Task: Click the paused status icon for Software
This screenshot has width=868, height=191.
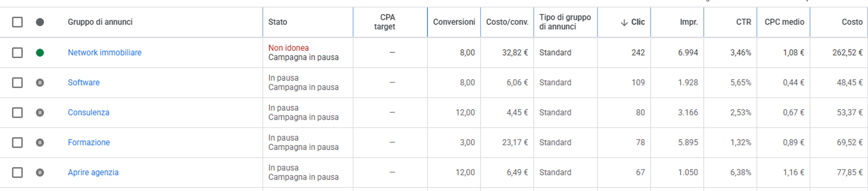Action: click(x=40, y=83)
